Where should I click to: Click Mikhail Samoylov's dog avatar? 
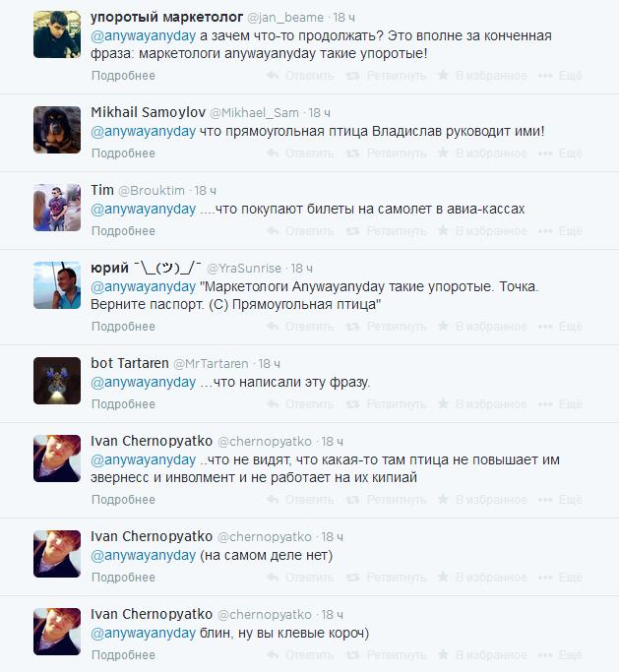point(57,130)
